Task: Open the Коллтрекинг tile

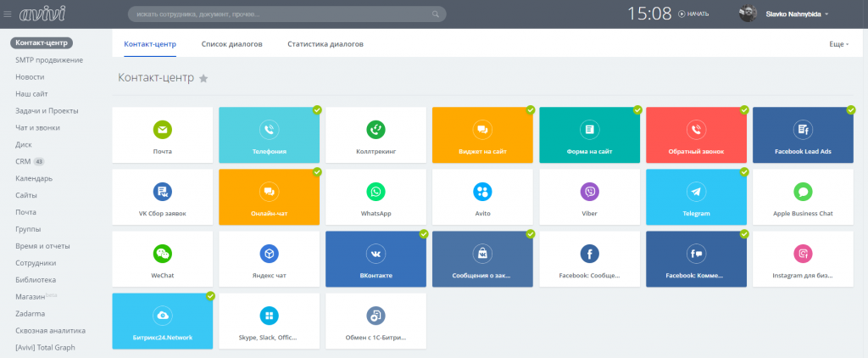Action: click(x=376, y=135)
